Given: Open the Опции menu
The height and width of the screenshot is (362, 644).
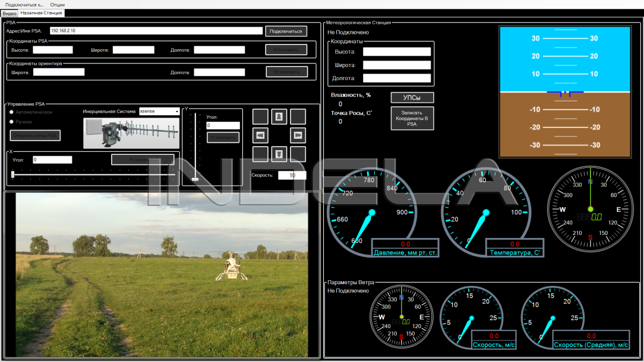Looking at the screenshot, I should pyautogui.click(x=58, y=4).
